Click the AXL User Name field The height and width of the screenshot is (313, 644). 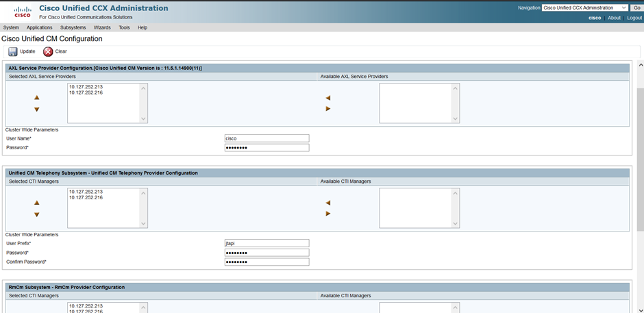[x=267, y=138]
